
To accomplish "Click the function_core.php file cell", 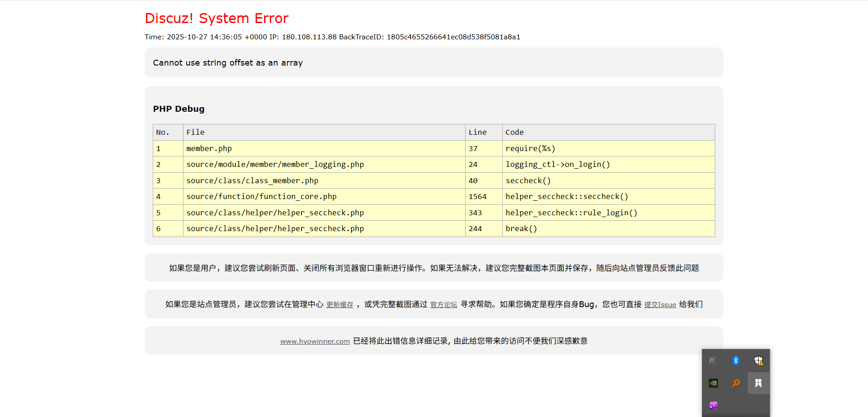I will [x=261, y=196].
